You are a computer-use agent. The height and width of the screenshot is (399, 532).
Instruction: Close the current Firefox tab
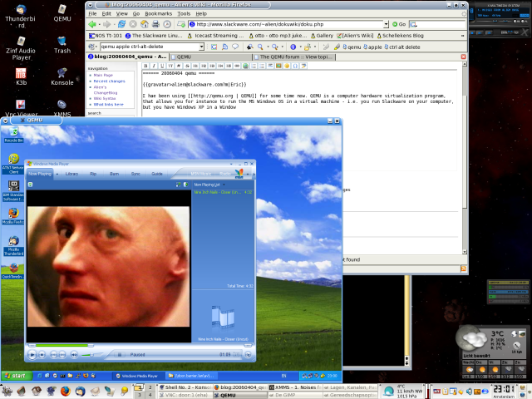(x=464, y=57)
